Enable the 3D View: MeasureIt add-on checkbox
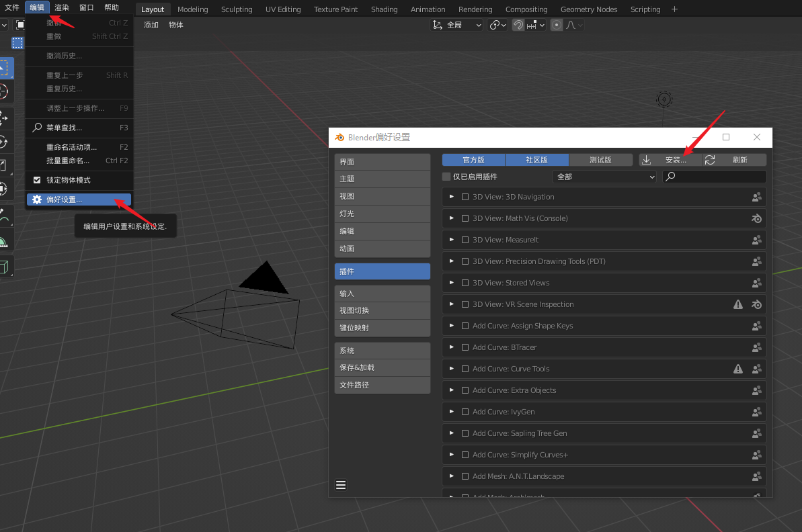 coord(465,240)
